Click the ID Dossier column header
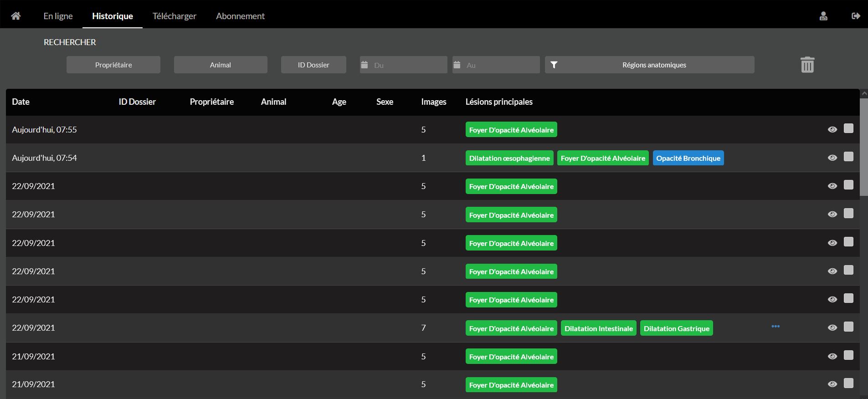The image size is (868, 399). tap(137, 102)
